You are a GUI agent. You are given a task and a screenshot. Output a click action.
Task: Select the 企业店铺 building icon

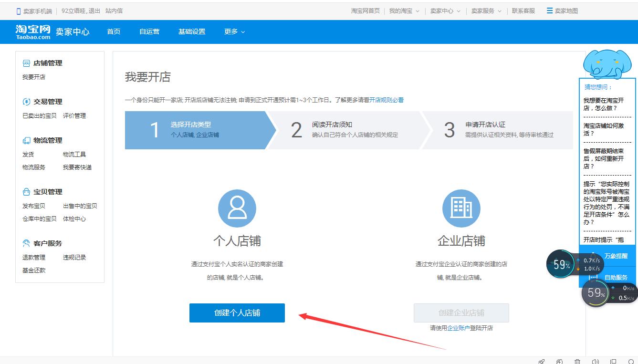coord(461,208)
